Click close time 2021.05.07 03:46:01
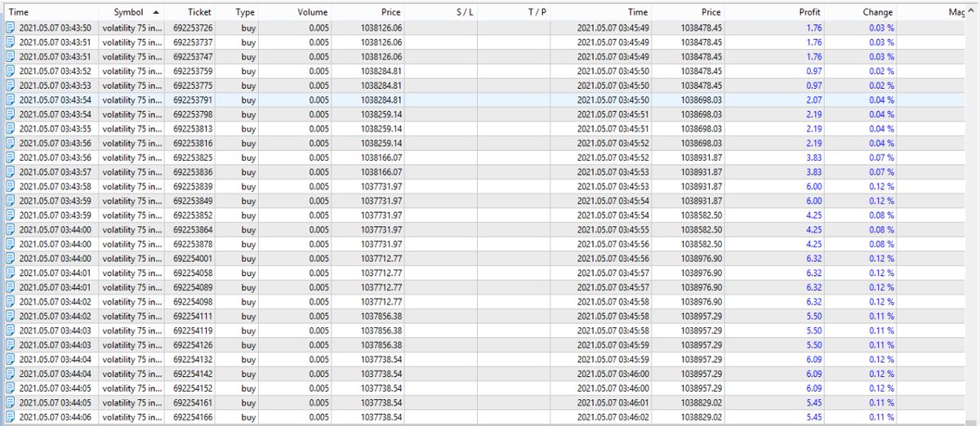 click(x=613, y=403)
